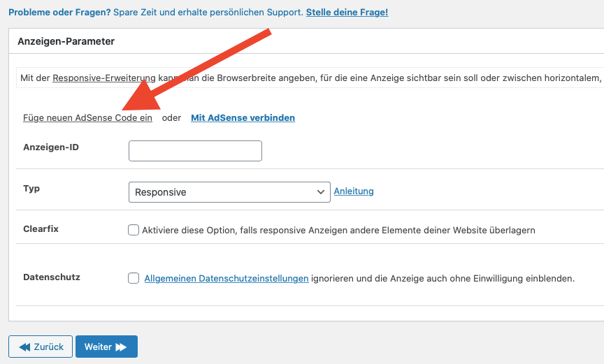The width and height of the screenshot is (604, 364).
Task: Click the Clearfix description starting Aktiviere diese Option
Action: (x=338, y=230)
